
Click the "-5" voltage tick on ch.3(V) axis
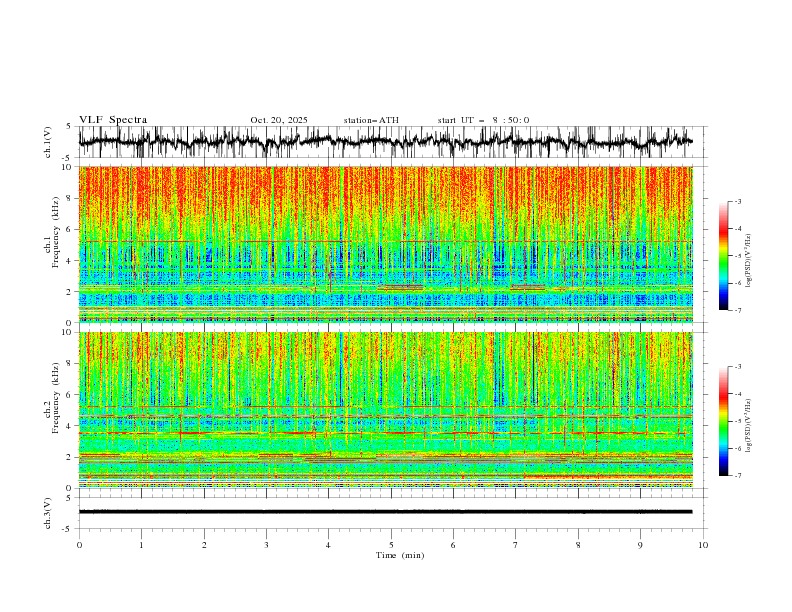point(68,529)
